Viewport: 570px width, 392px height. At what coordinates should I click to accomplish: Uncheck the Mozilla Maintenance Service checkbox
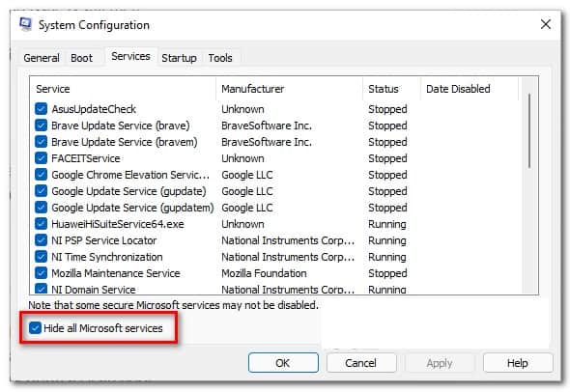41,273
